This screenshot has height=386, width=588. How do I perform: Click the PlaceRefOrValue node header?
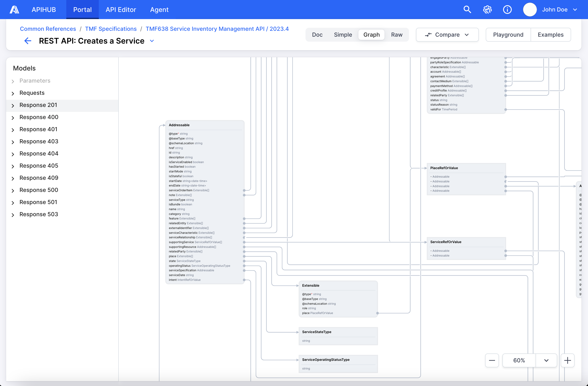(x=466, y=168)
